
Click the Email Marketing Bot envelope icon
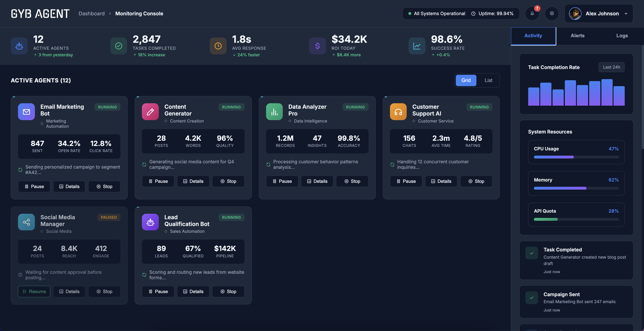point(26,112)
